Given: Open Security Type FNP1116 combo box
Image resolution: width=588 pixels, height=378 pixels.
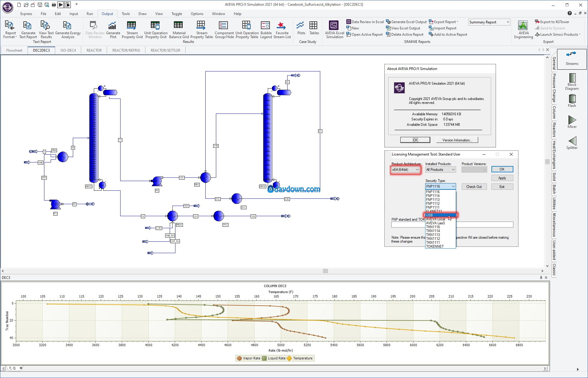Looking at the screenshot, I should click(440, 186).
